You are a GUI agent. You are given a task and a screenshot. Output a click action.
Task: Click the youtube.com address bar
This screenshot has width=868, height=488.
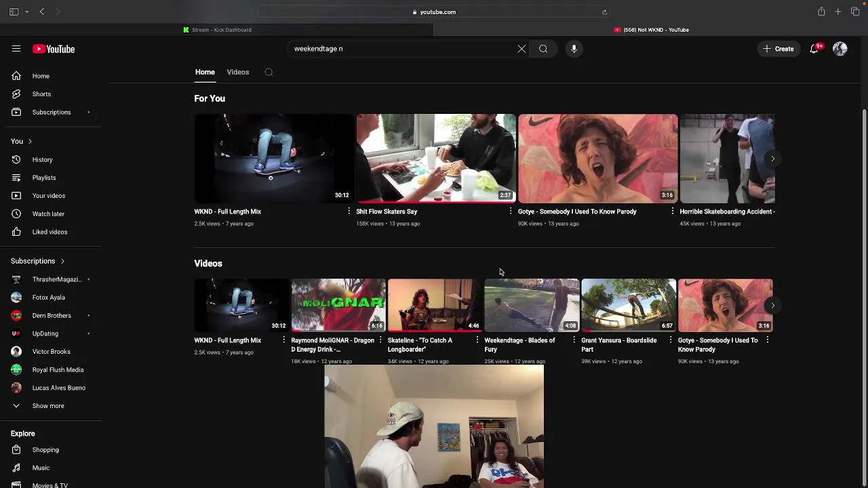(434, 12)
